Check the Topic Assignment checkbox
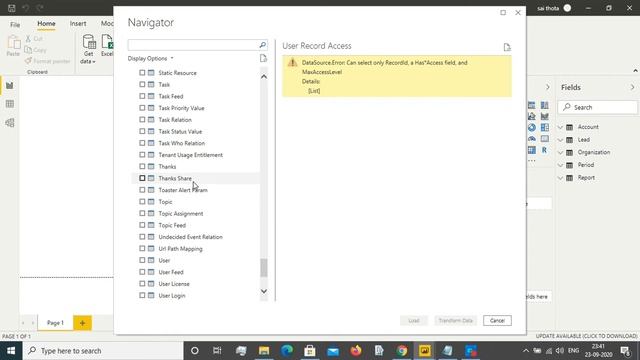The height and width of the screenshot is (360, 640). click(142, 213)
